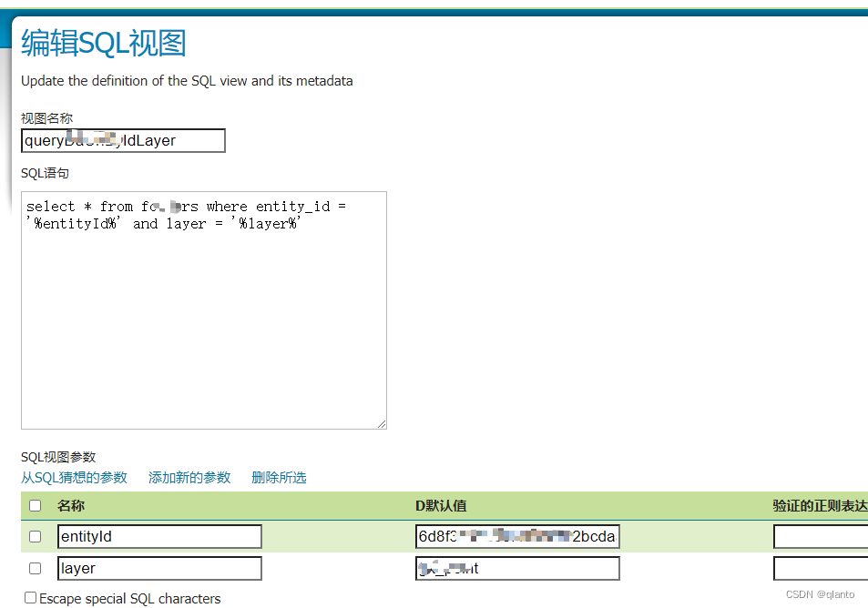868x608 pixels.
Task: Check the checkbox next to layer parameter
Action: (35, 568)
